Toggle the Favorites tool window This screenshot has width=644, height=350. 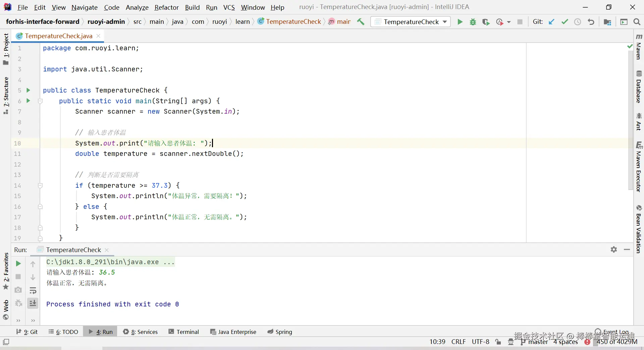point(6,271)
